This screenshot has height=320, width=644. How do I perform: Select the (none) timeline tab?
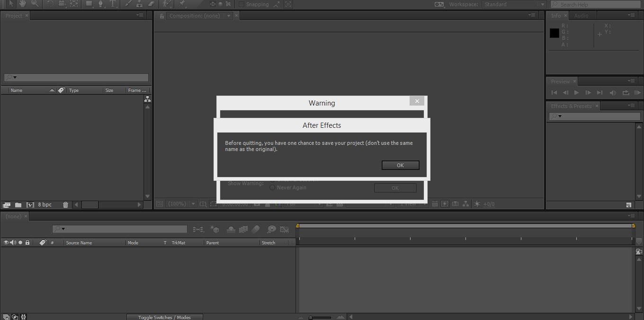[x=13, y=216]
